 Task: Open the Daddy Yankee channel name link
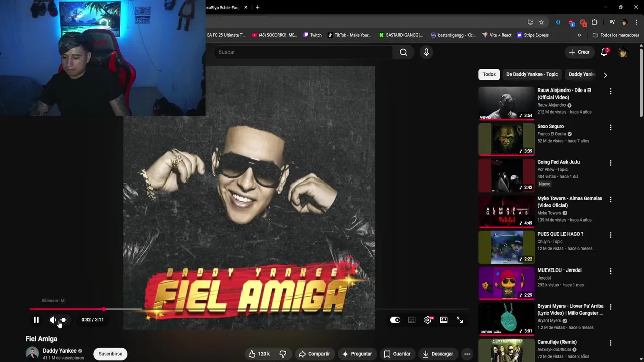[60, 351]
